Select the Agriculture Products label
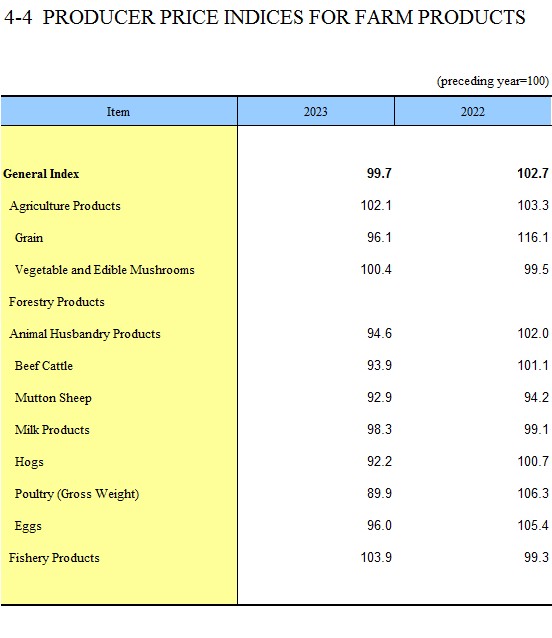This screenshot has height=638, width=552. tap(65, 206)
